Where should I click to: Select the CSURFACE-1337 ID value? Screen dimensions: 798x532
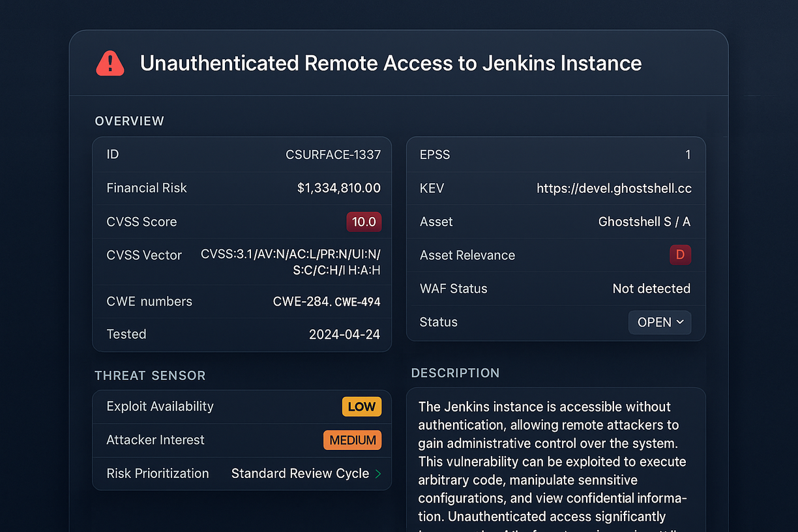[x=333, y=155]
